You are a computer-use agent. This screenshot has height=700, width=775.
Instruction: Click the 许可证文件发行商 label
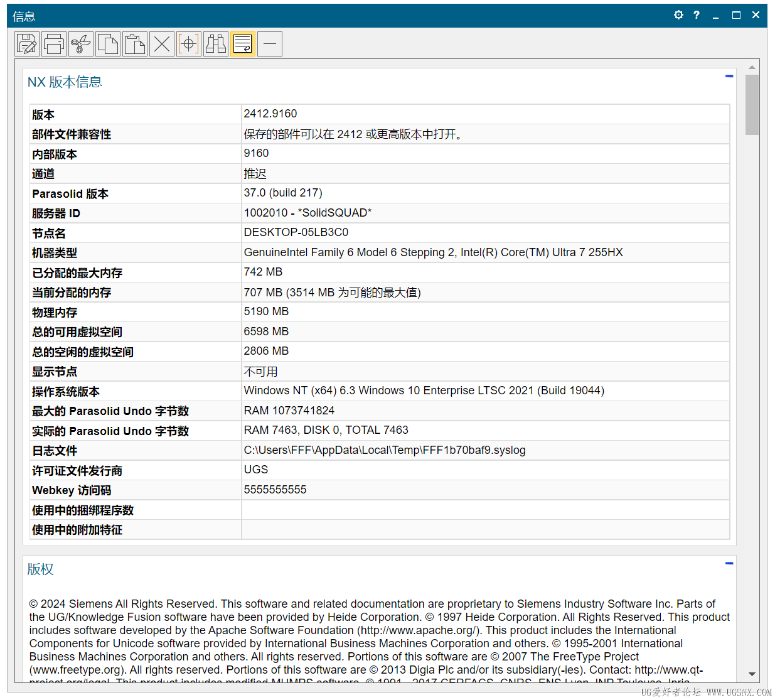[77, 471]
